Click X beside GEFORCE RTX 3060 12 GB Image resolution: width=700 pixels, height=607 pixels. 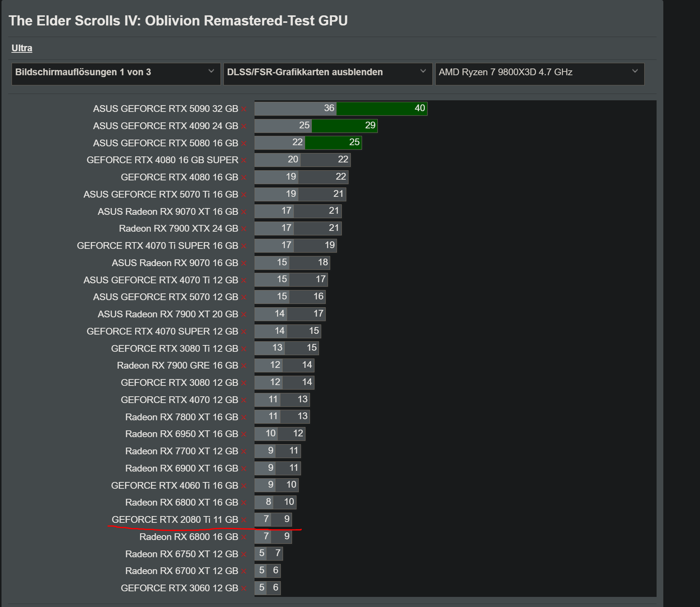tap(244, 589)
